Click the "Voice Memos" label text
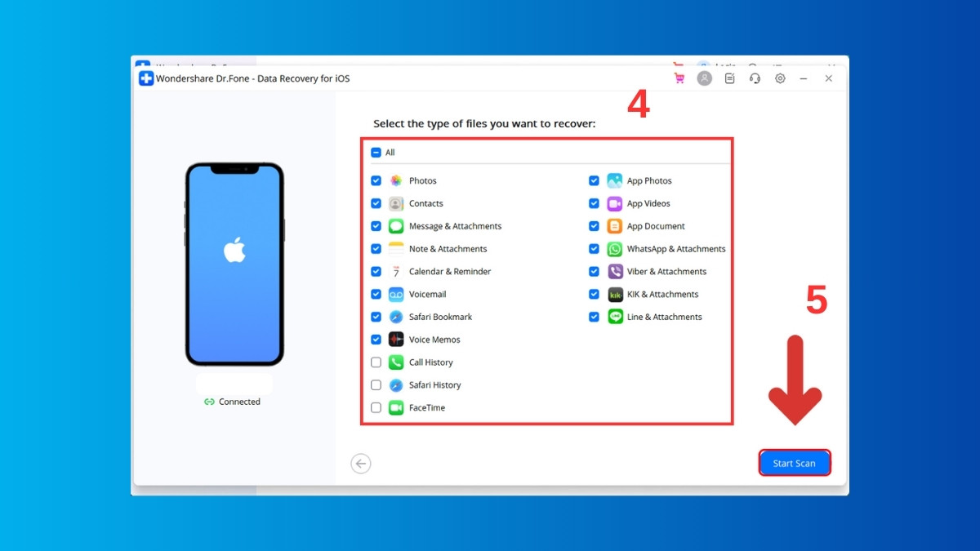Image resolution: width=980 pixels, height=551 pixels. [434, 340]
